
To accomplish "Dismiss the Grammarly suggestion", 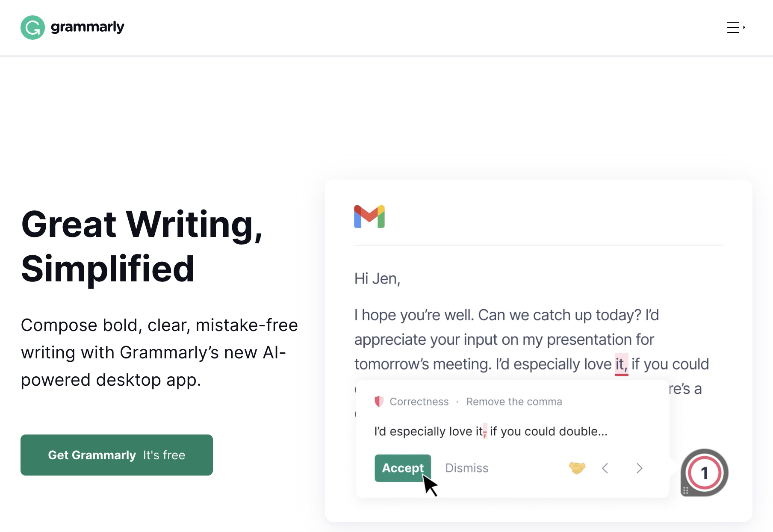I will pyautogui.click(x=466, y=468).
